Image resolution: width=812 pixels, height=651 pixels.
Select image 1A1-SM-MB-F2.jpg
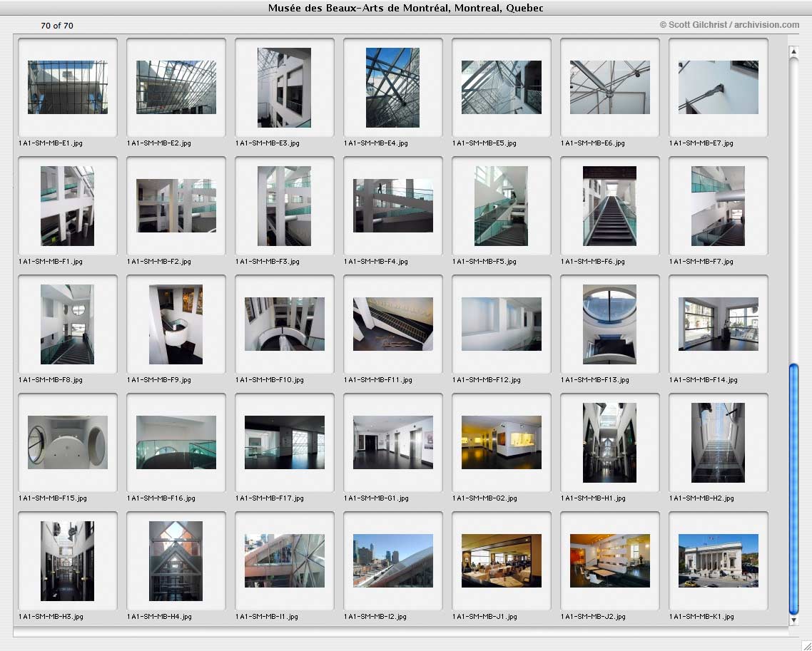point(176,206)
